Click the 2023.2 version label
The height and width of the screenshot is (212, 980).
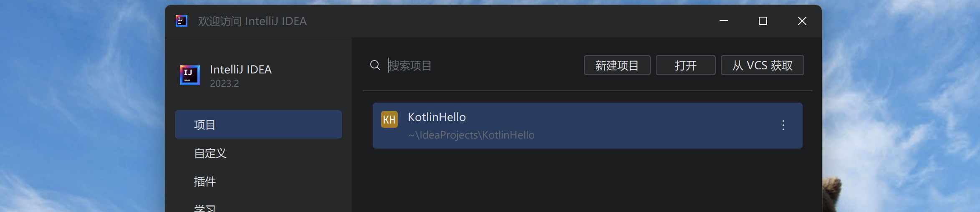pos(225,83)
